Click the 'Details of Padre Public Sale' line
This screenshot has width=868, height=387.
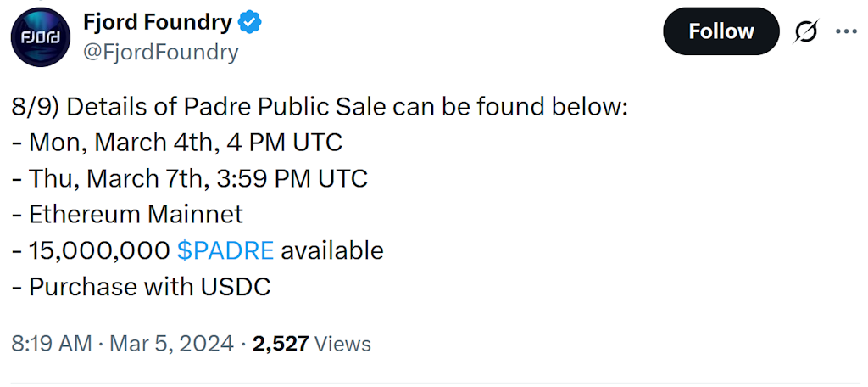[x=348, y=108]
